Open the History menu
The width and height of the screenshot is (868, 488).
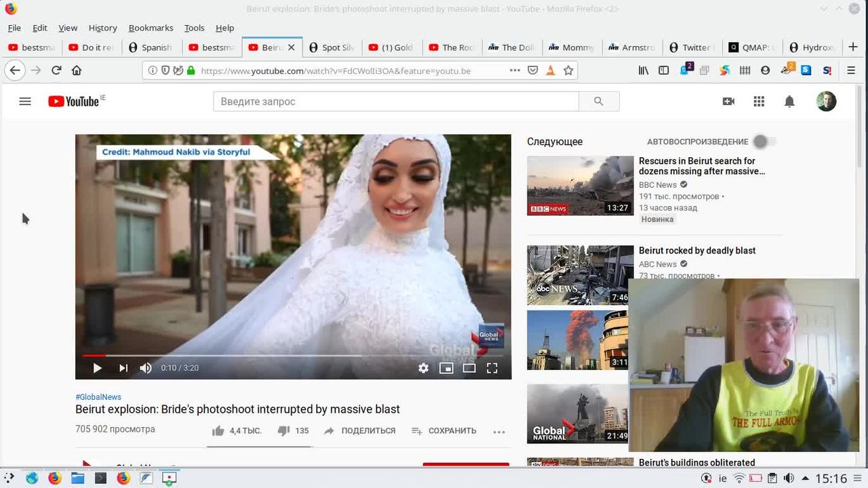[x=102, y=28]
